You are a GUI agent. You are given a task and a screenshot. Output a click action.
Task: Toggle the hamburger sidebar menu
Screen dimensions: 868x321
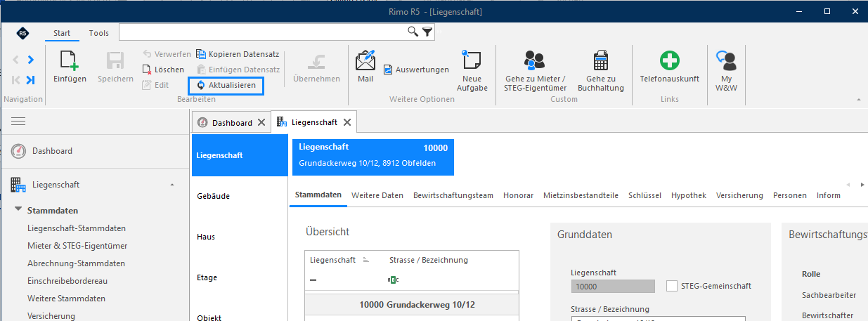pyautogui.click(x=18, y=122)
